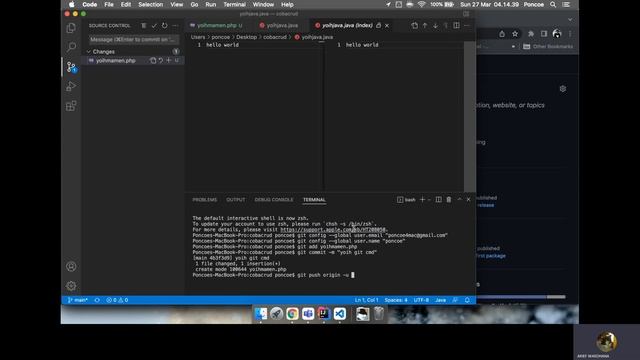Open the Terminal menu in menu bar

pyautogui.click(x=234, y=4)
